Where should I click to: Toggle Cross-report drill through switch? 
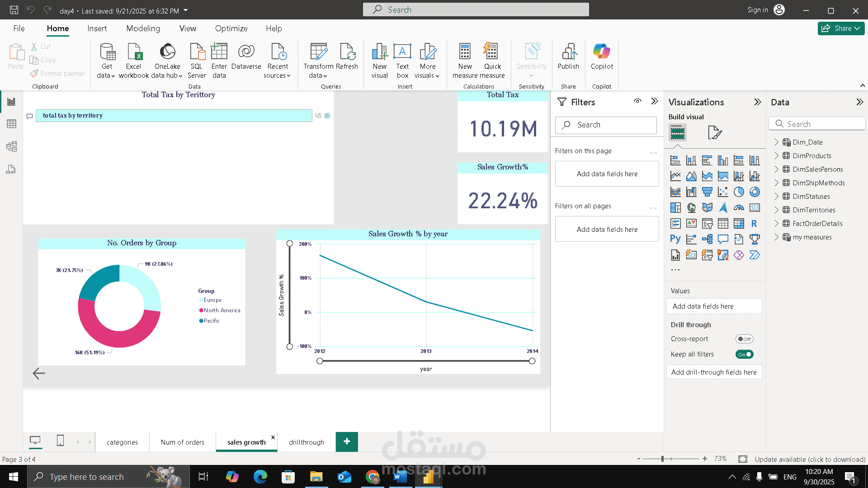coord(744,339)
